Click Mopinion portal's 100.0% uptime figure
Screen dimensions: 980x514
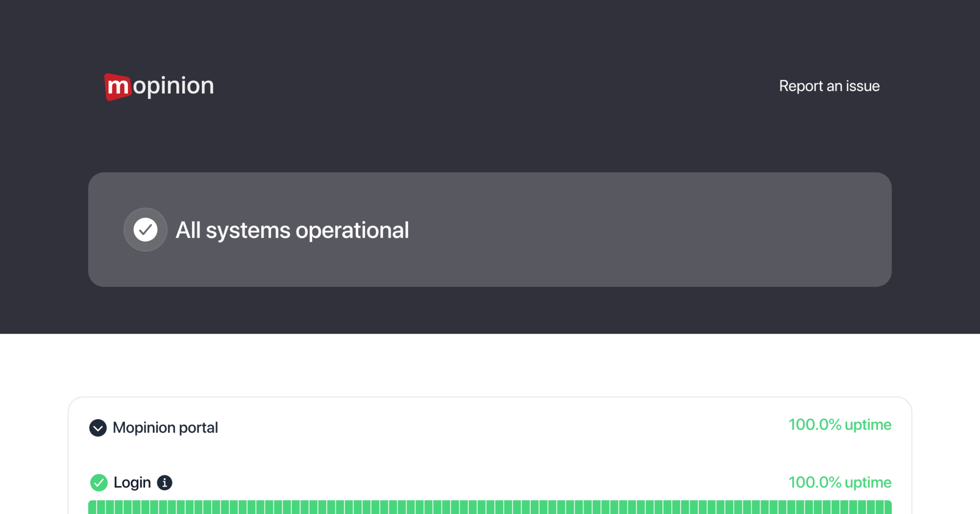(840, 425)
